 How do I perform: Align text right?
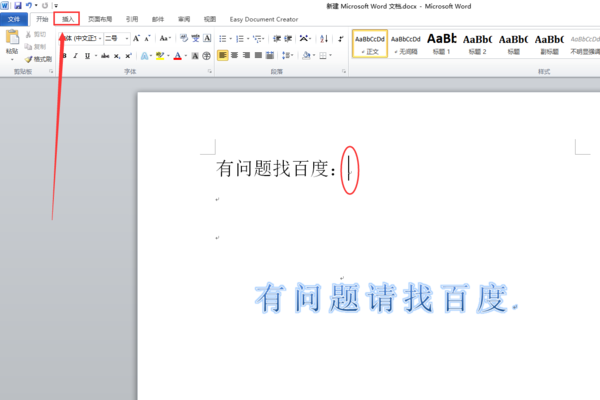(x=246, y=56)
